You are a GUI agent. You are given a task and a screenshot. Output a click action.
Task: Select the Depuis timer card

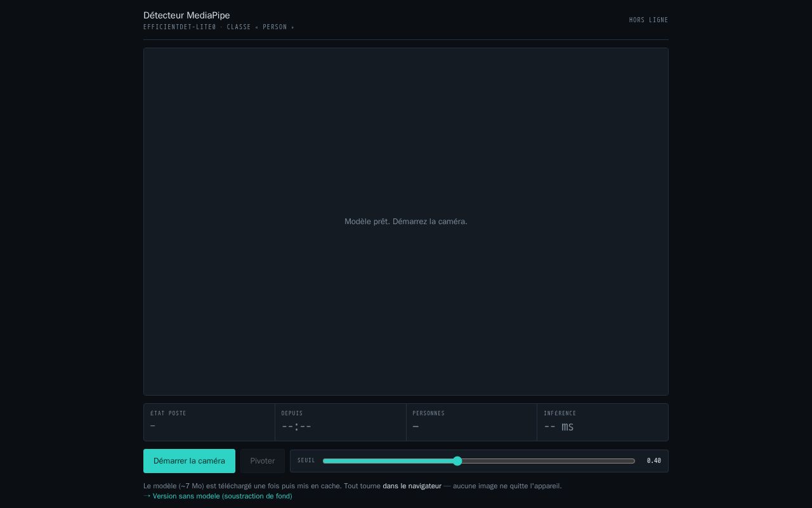[x=341, y=422]
